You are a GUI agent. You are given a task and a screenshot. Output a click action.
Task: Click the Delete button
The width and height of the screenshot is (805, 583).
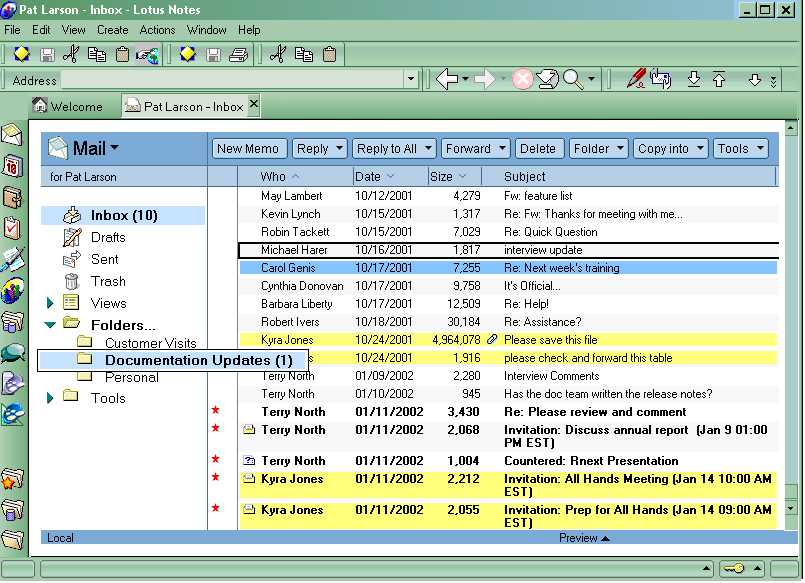538,149
